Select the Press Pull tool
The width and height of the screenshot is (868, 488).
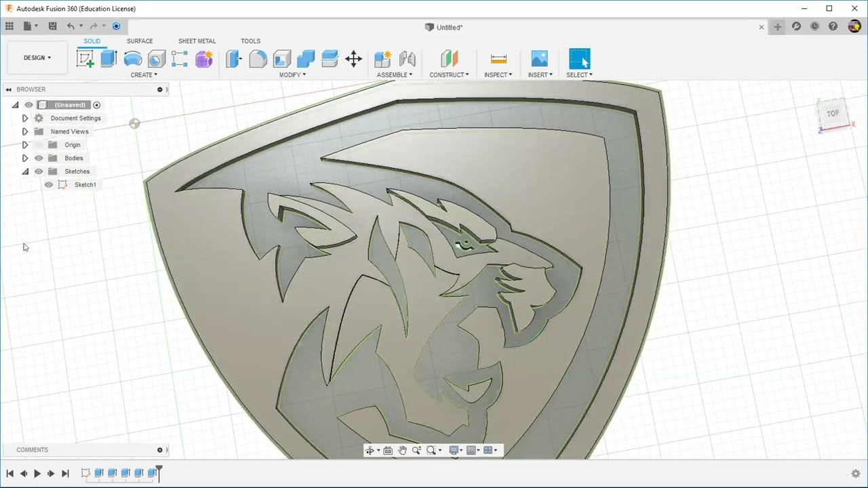pos(234,59)
